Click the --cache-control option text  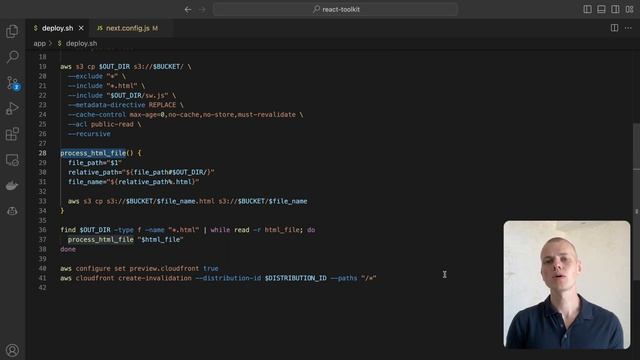coord(97,115)
